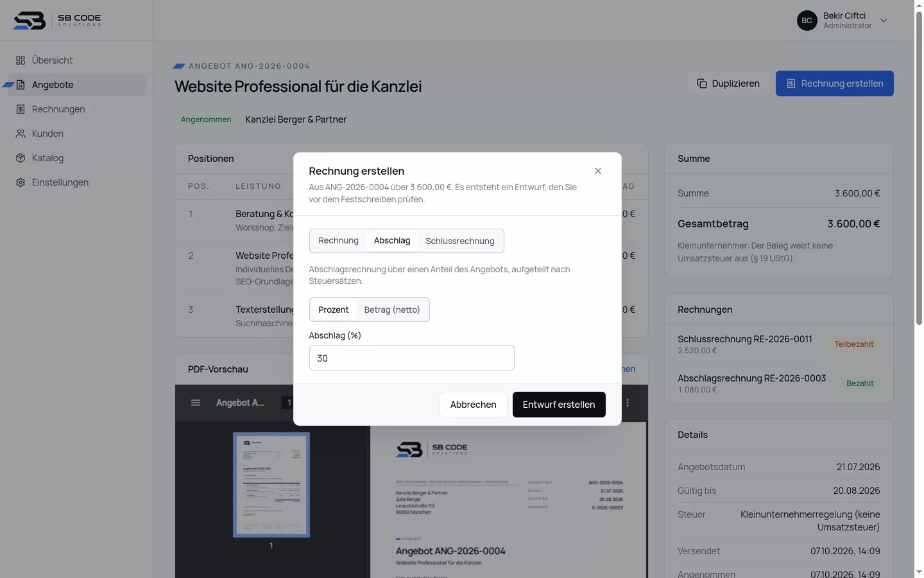Image resolution: width=924 pixels, height=578 pixels.
Task: Click the Abbrechen button
Action: 474,405
